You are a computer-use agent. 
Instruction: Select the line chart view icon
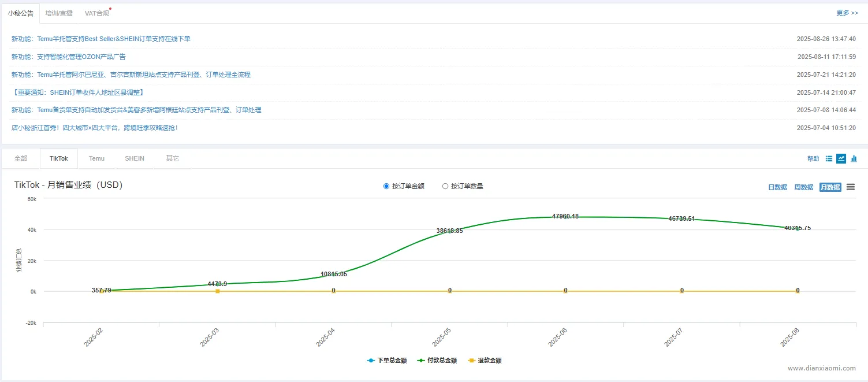click(x=841, y=158)
